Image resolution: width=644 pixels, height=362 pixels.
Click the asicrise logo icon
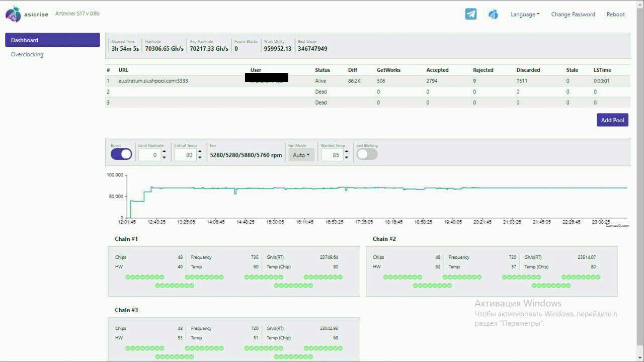pos(13,14)
